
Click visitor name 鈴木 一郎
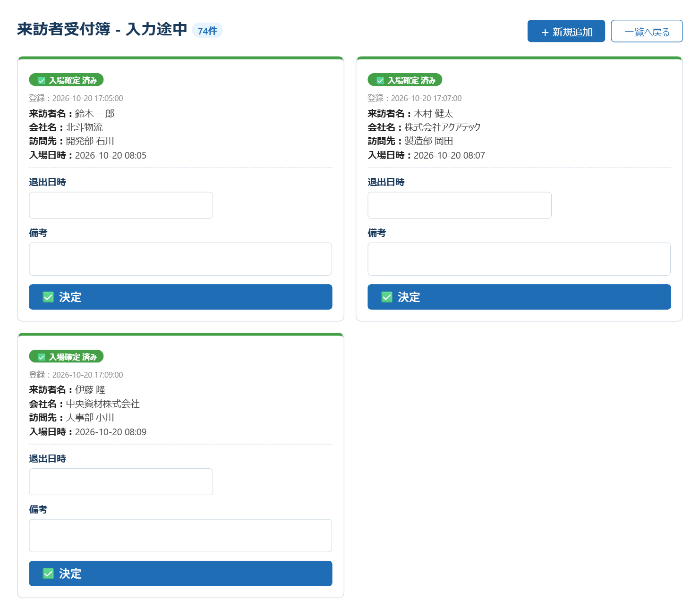[95, 114]
